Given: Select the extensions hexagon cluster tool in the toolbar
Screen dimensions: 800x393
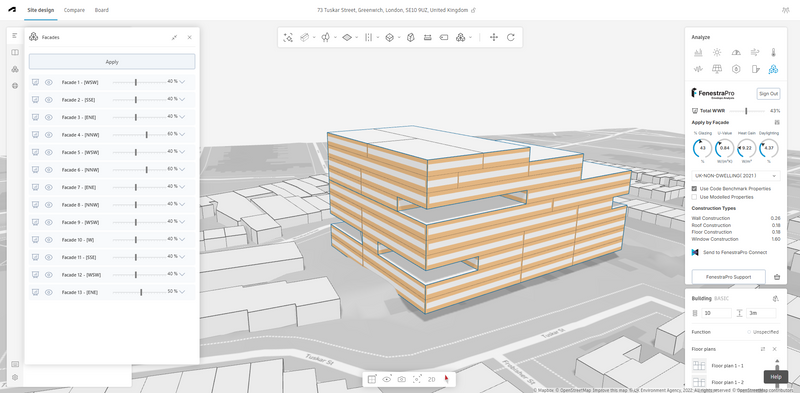Looking at the screenshot, I should pos(460,37).
